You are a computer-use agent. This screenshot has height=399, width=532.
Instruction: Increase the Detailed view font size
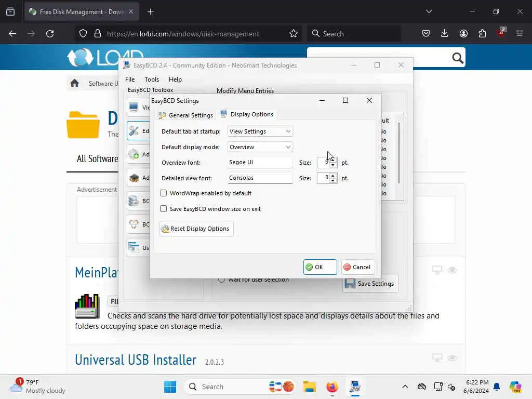click(333, 176)
